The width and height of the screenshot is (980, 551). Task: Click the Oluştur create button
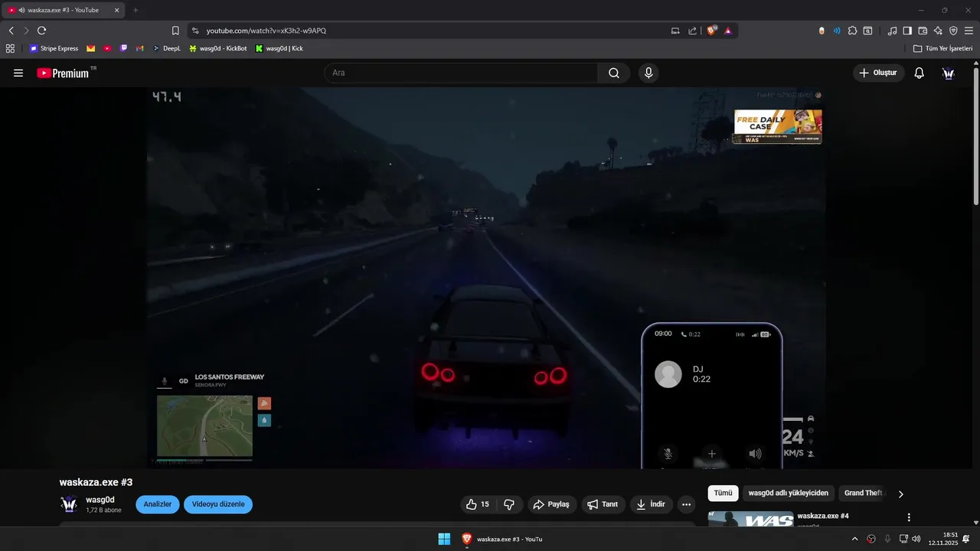[x=878, y=73]
